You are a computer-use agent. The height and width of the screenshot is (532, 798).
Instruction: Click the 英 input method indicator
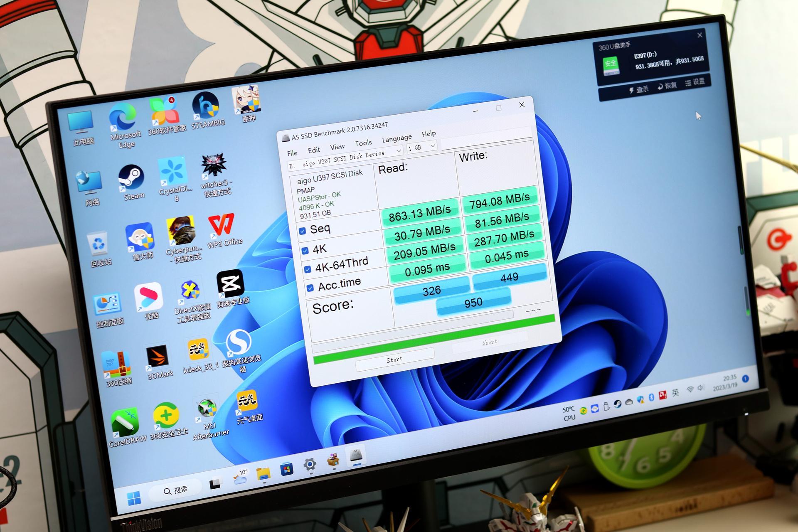(x=676, y=392)
